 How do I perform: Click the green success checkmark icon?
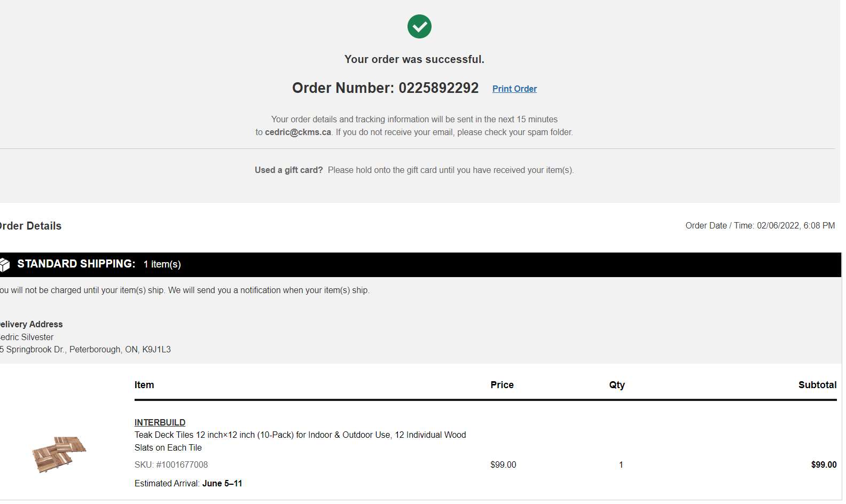point(419,27)
